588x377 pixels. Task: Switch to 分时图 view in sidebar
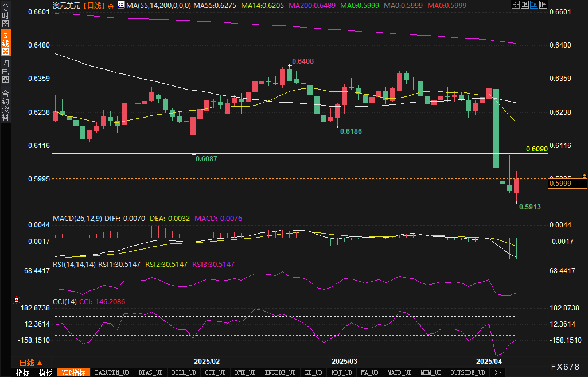5,15
